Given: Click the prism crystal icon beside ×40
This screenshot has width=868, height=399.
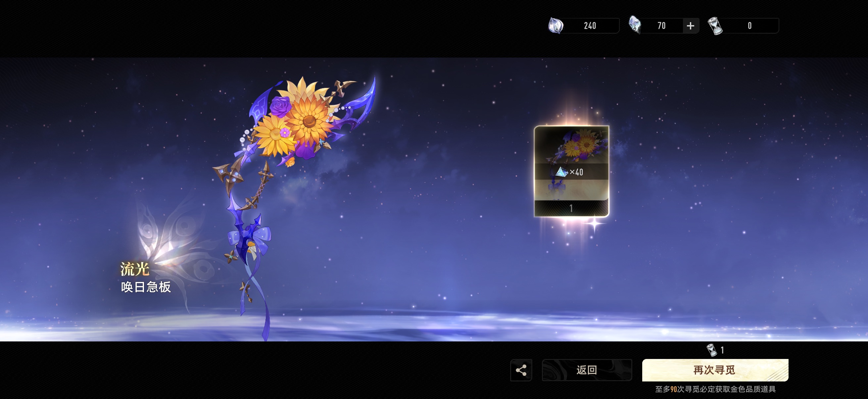Looking at the screenshot, I should (561, 172).
